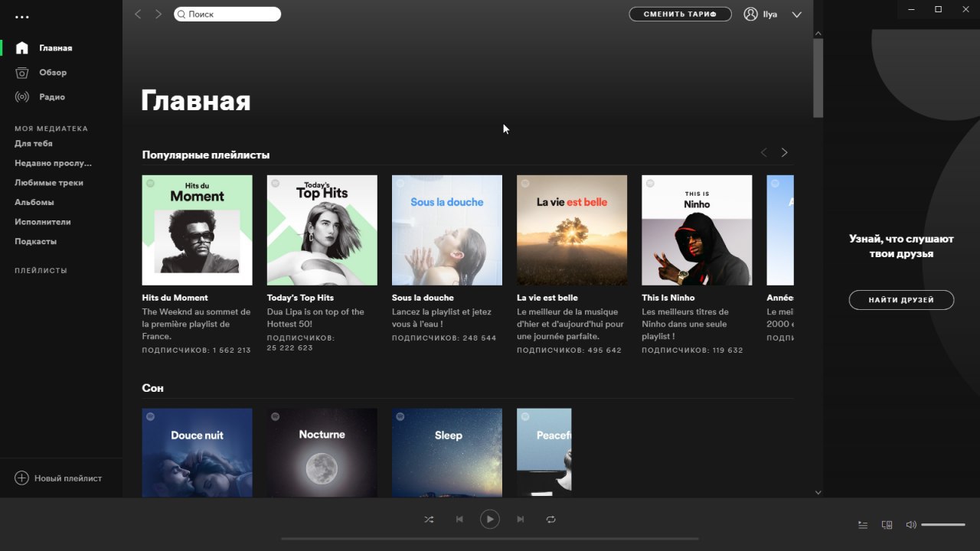This screenshot has height=551, width=980.
Task: Open the Hits du Moment cover
Action: (198, 230)
